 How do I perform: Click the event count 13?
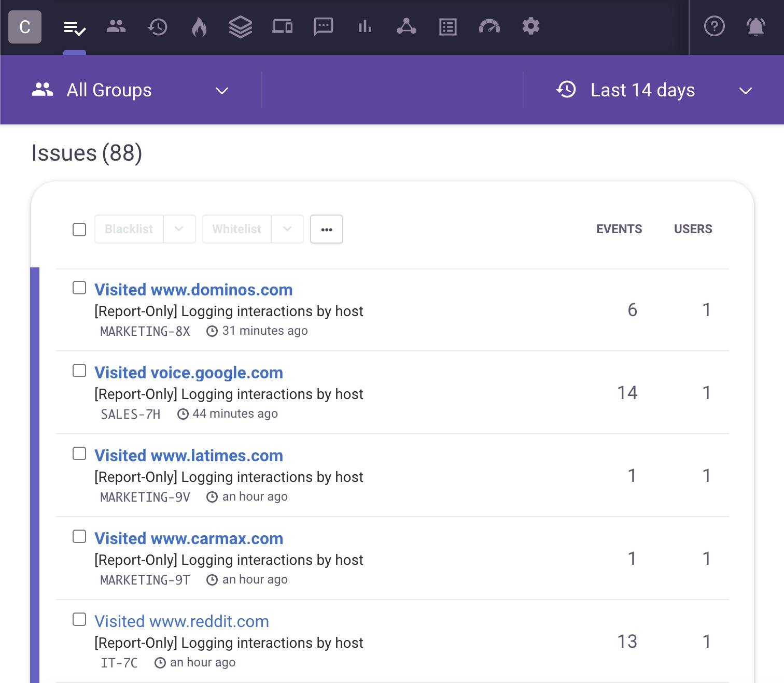pyautogui.click(x=627, y=641)
